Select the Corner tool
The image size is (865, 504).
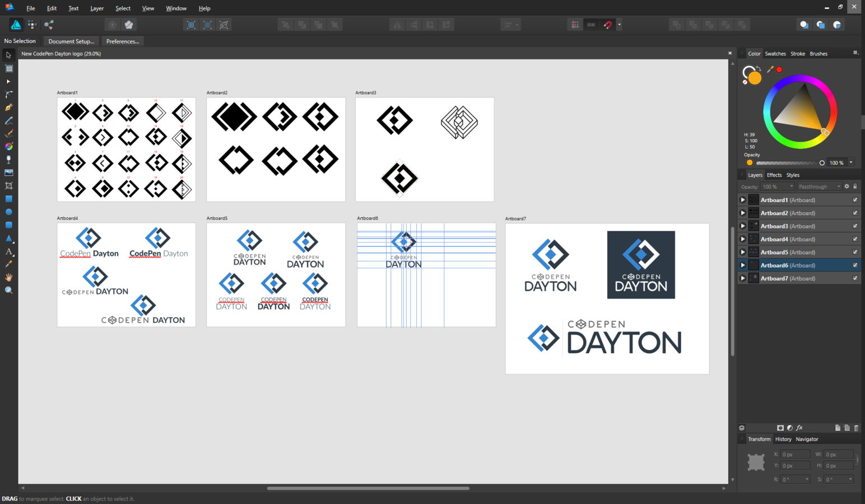pyautogui.click(x=8, y=94)
